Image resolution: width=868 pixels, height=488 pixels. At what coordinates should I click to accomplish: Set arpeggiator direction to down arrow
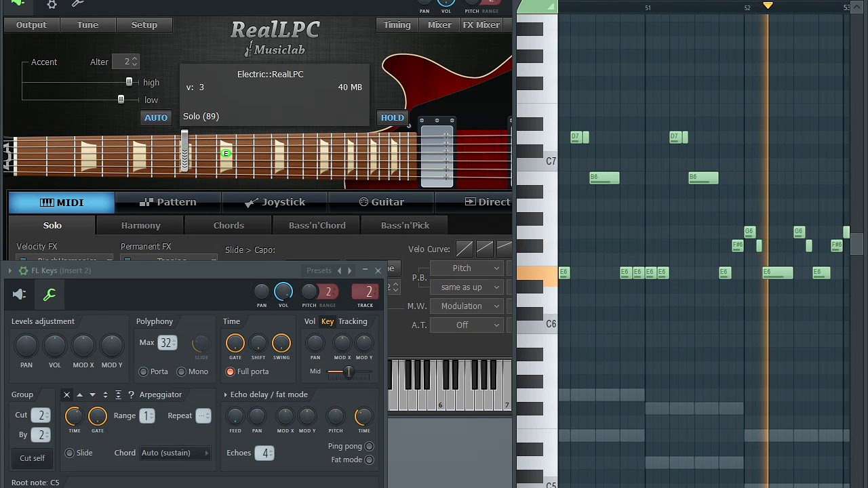point(92,394)
